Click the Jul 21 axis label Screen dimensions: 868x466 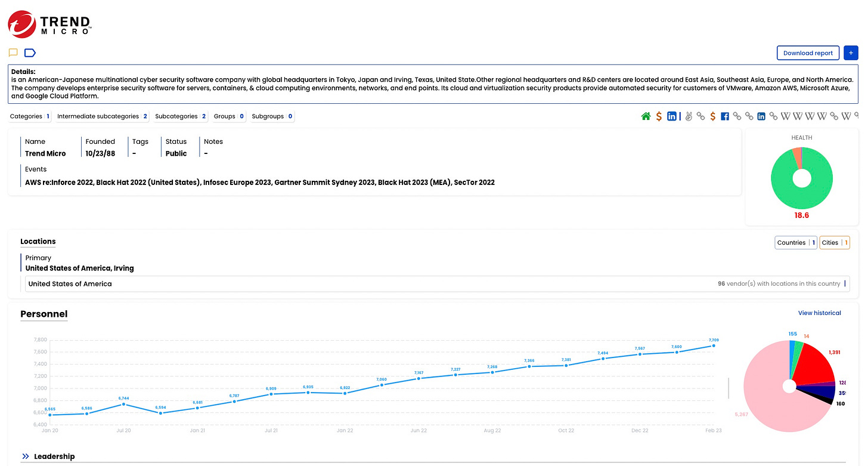click(x=271, y=430)
